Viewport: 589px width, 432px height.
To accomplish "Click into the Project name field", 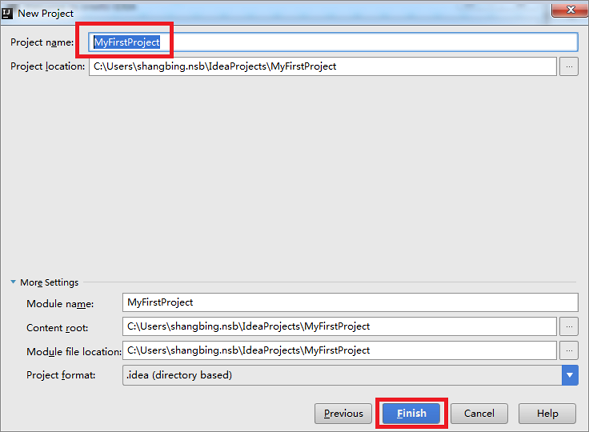I will pos(333,42).
